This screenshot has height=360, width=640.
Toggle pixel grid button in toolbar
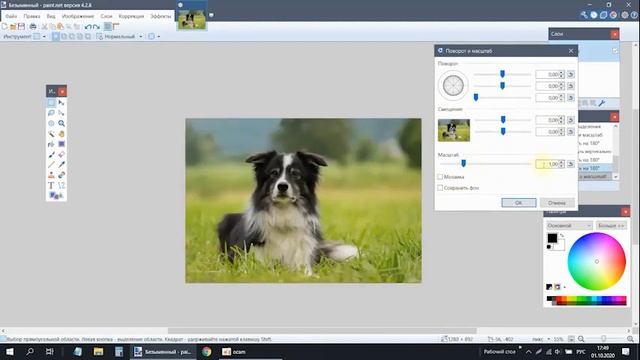point(108,27)
